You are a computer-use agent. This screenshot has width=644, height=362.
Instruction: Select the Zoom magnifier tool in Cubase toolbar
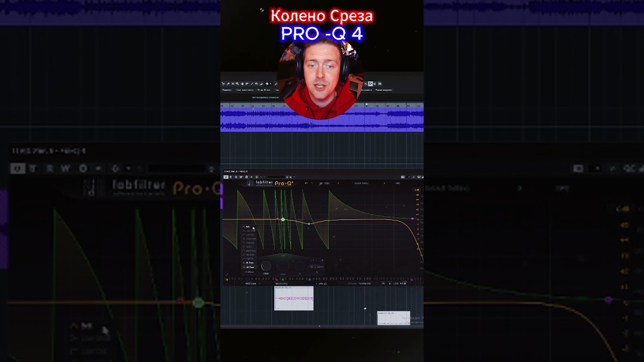coord(237,84)
